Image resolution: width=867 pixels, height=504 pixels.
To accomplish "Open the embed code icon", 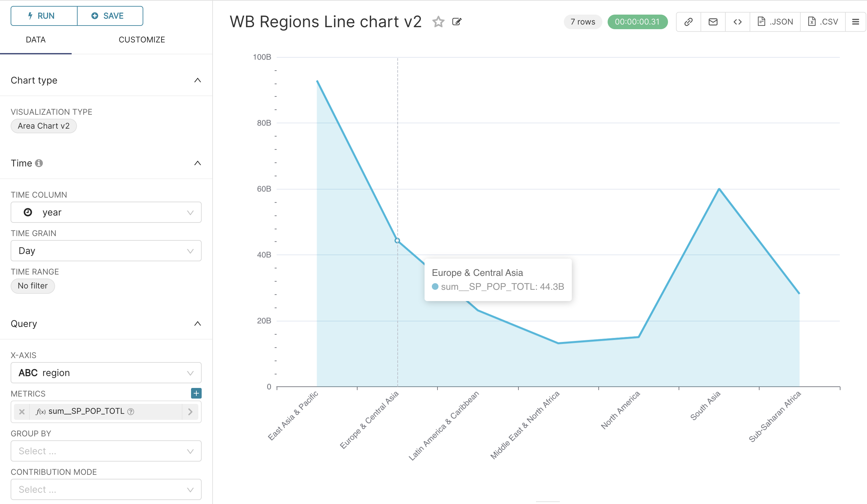I will tap(737, 22).
